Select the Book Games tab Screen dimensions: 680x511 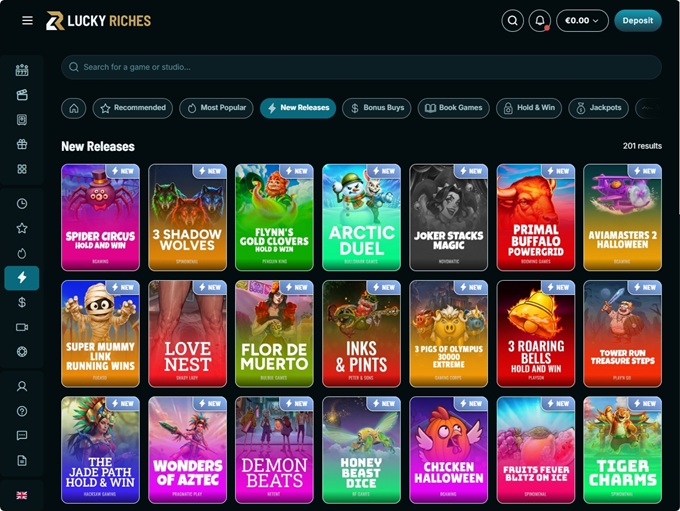[x=454, y=108]
